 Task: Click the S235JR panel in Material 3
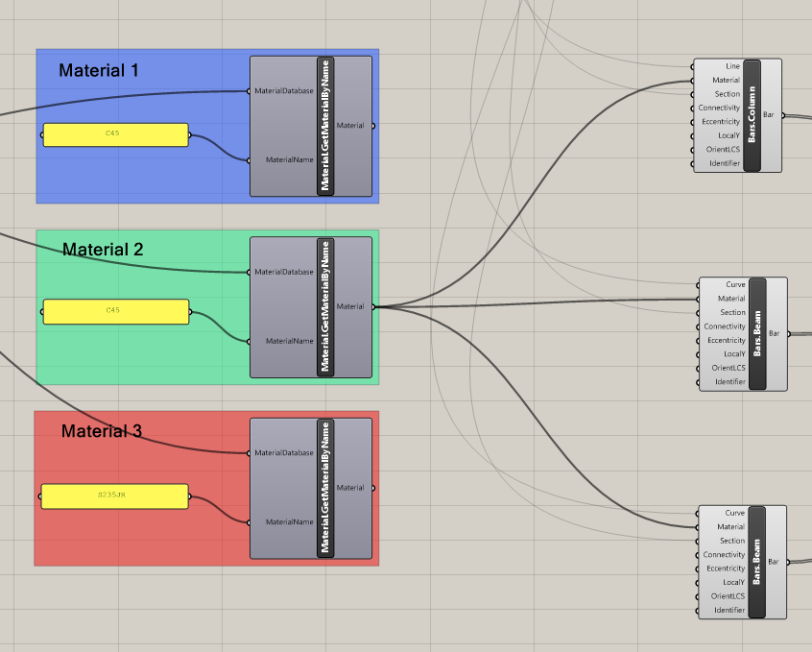[x=115, y=496]
